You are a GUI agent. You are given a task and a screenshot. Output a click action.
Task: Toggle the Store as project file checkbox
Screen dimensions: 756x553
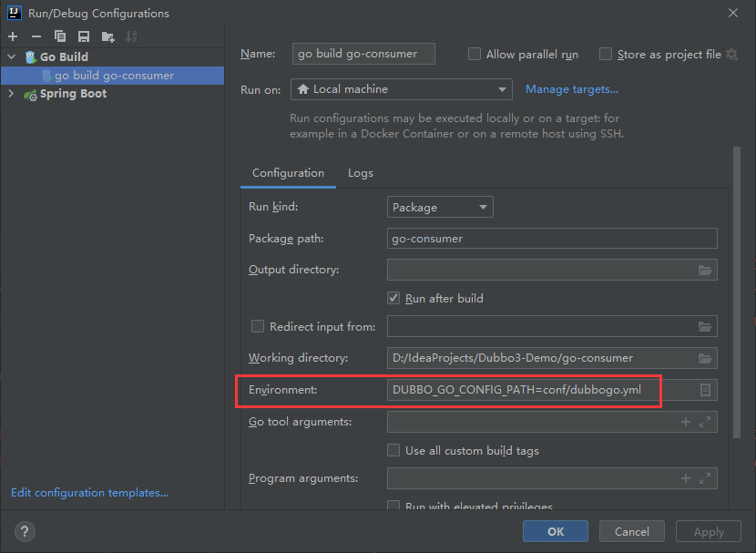[606, 55]
